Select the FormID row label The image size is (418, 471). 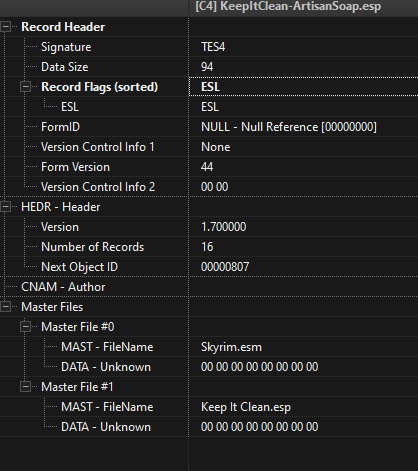pos(60,127)
